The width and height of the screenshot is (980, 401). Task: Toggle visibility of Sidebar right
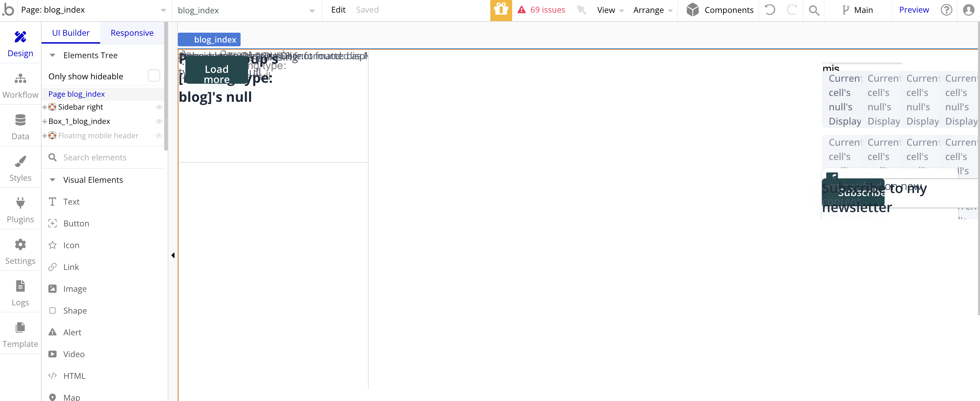159,107
